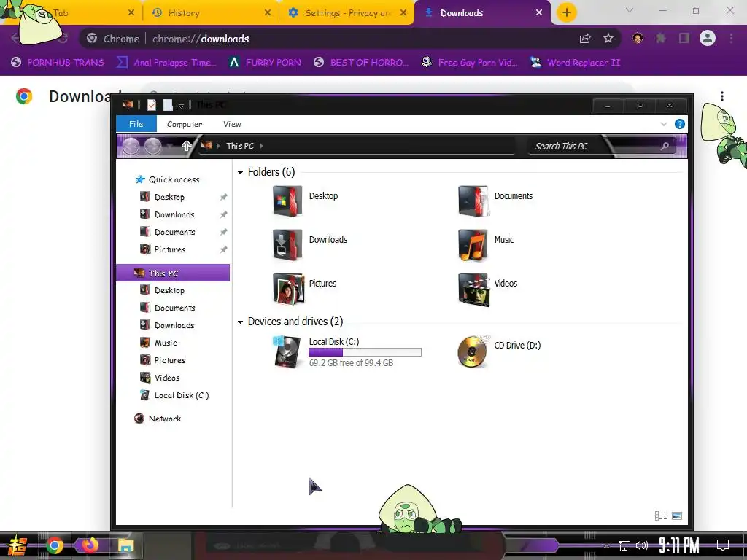747x560 pixels.
Task: Open the notification center icon
Action: tap(723, 545)
